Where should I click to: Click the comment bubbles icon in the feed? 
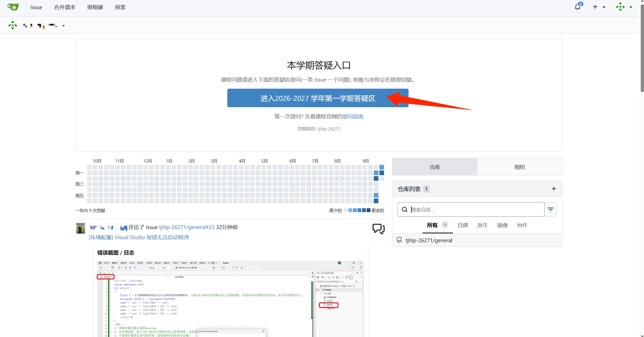click(378, 229)
